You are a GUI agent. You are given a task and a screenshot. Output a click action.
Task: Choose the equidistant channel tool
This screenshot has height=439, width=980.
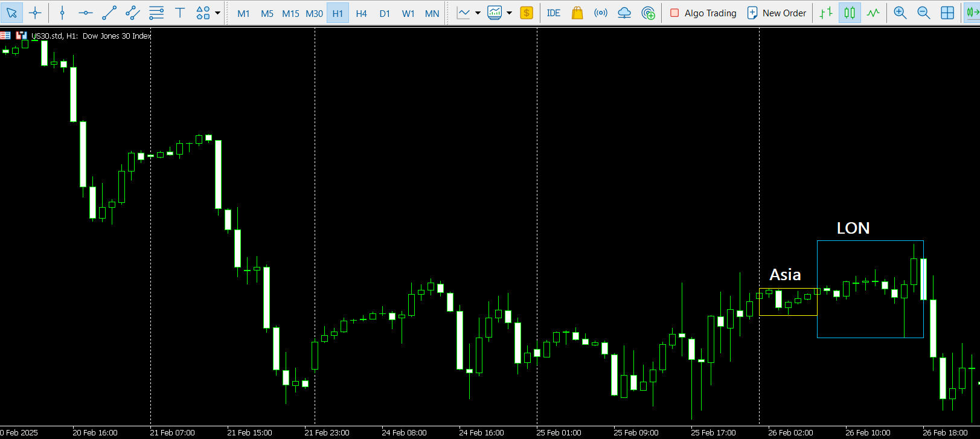pos(133,13)
